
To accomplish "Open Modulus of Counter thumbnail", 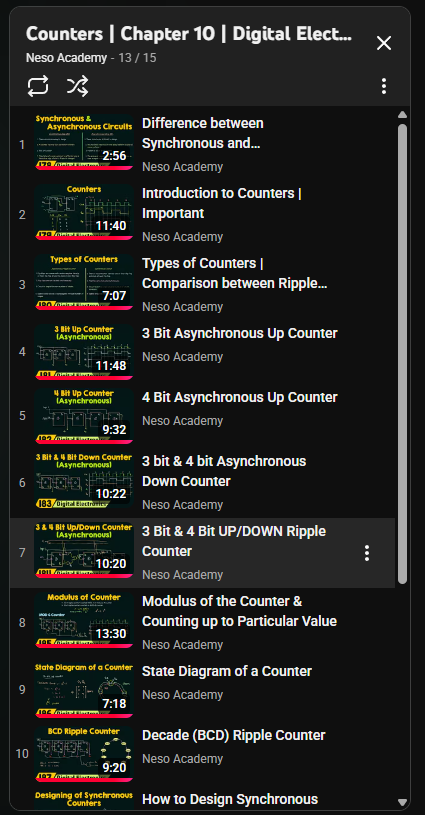I will [x=84, y=620].
